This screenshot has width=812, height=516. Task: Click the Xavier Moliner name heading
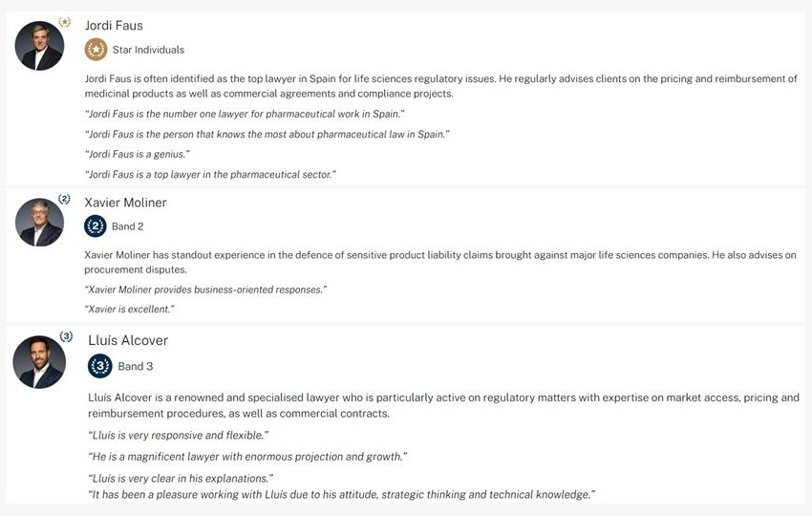click(125, 203)
